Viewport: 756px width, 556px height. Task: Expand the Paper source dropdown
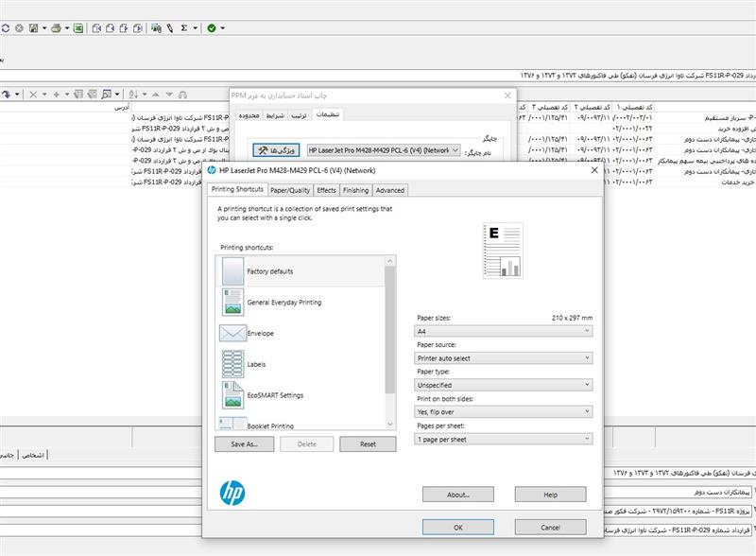click(504, 358)
